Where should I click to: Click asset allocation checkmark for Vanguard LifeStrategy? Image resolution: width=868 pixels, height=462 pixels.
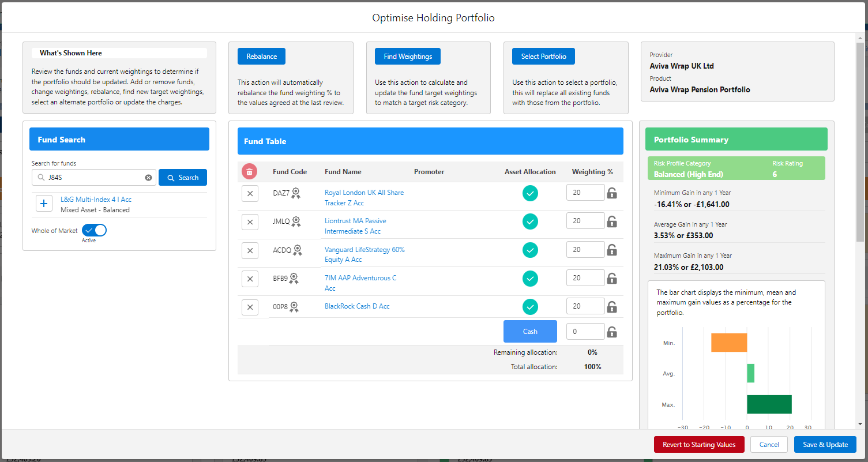click(x=530, y=250)
